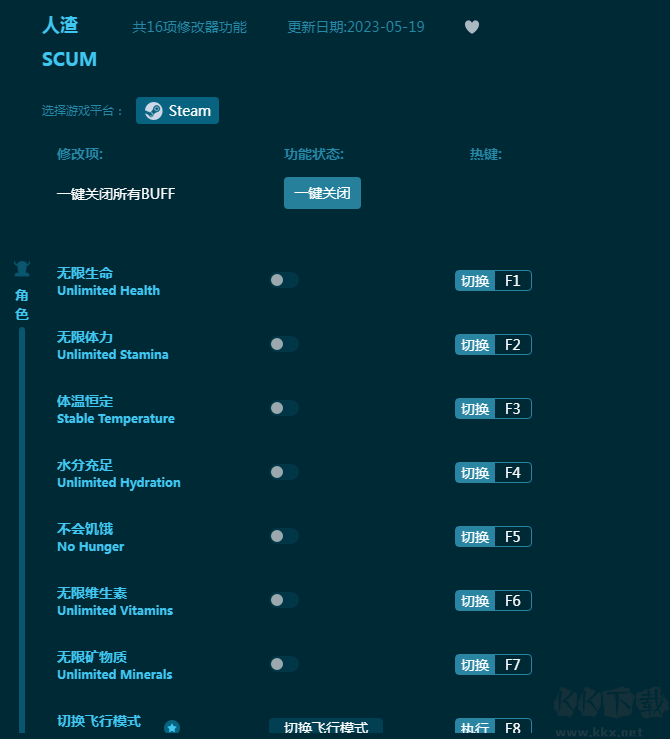
Task: Change the F7 hotkey binding
Action: click(x=493, y=665)
